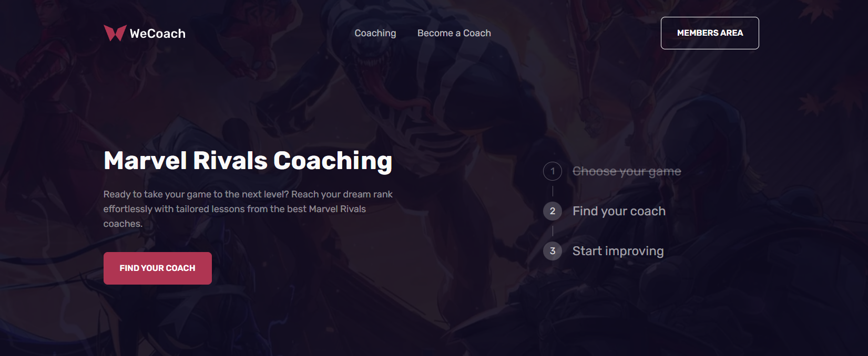The image size is (868, 356).
Task: Click the 'Ready to take your game' sentence
Action: 196,194
